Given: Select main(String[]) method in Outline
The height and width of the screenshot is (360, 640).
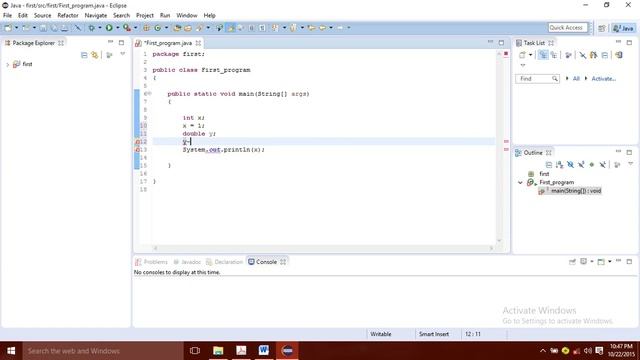Looking at the screenshot, I should point(570,191).
